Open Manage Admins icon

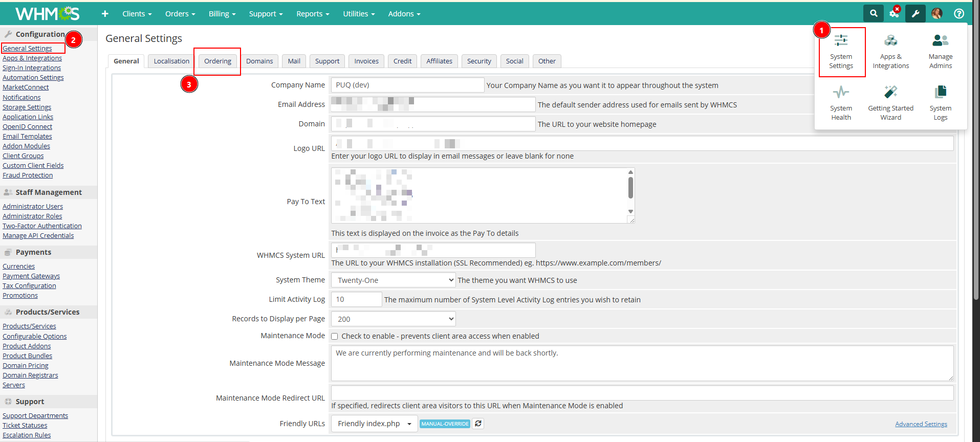click(940, 51)
